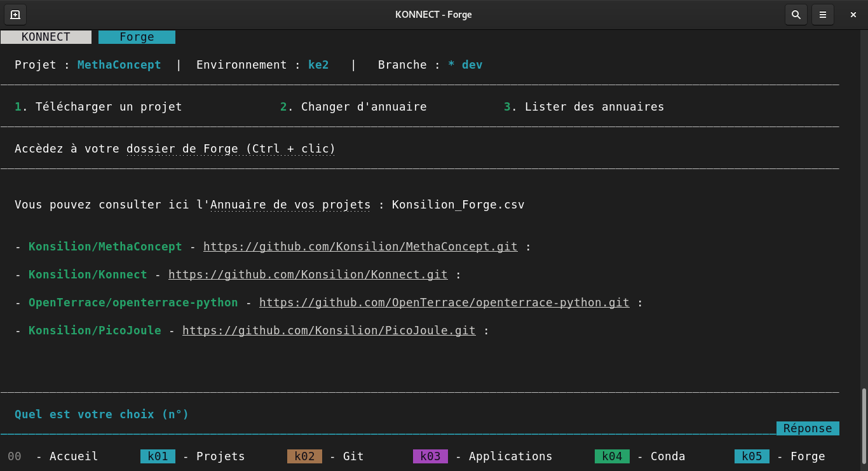This screenshot has height=471, width=868.
Task: Open the dossier de Forge link
Action: coord(231,149)
